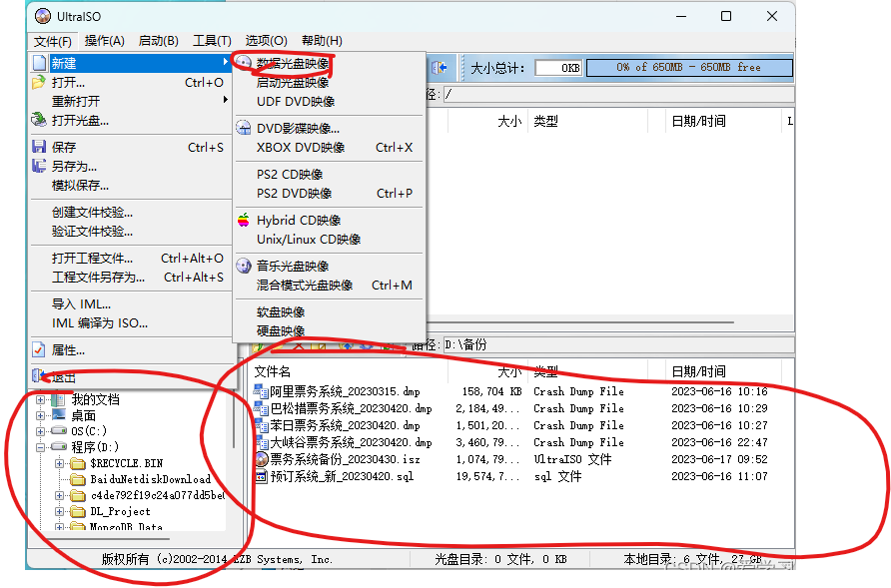Click the file icon of 巴松措票务系统_20230420.dmp
The image size is (891, 588).
261,408
